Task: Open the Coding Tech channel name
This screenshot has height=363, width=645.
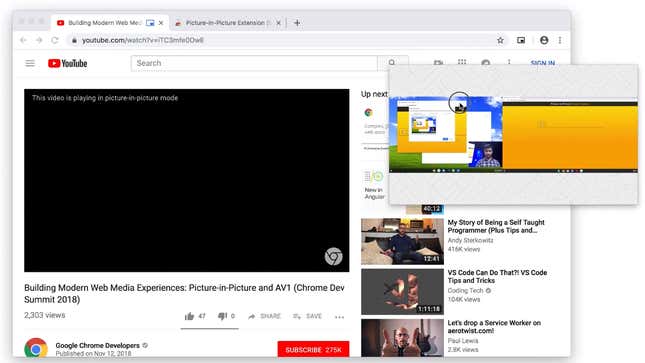Action: [465, 291]
